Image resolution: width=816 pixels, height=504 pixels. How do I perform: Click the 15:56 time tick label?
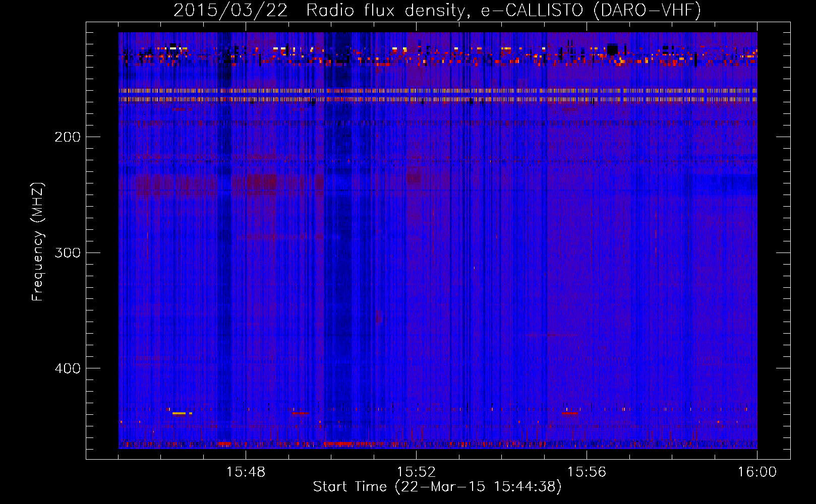point(587,472)
